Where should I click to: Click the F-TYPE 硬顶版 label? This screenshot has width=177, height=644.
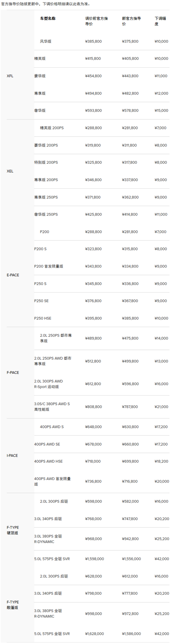point(13,530)
